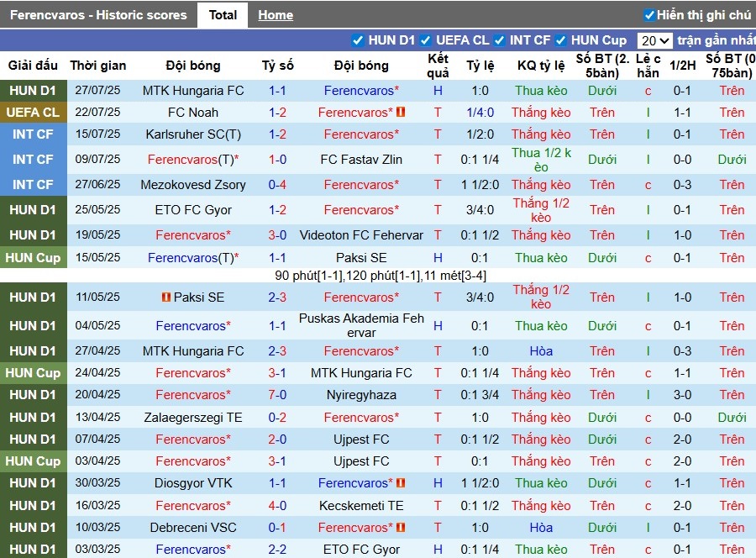Screen dimensions: 756x558
Task: Open the Nyiregyhaza team link
Action: pos(361,394)
